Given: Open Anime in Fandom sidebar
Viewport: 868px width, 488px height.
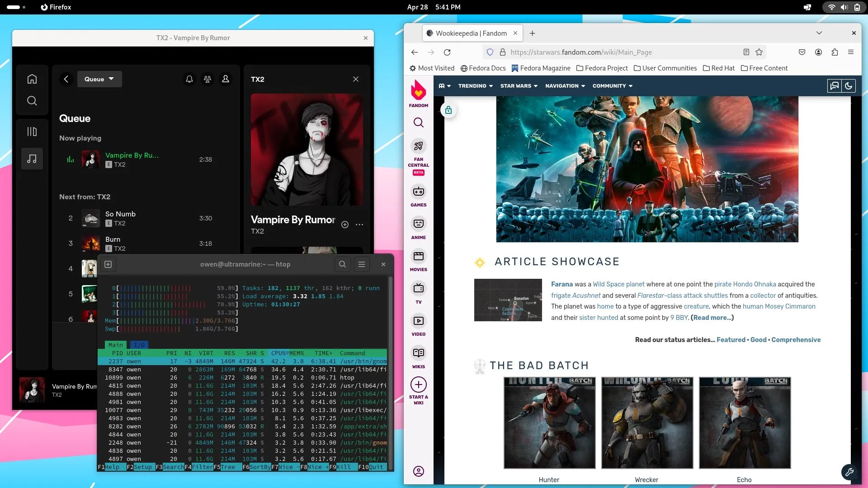Looking at the screenshot, I should tap(419, 228).
